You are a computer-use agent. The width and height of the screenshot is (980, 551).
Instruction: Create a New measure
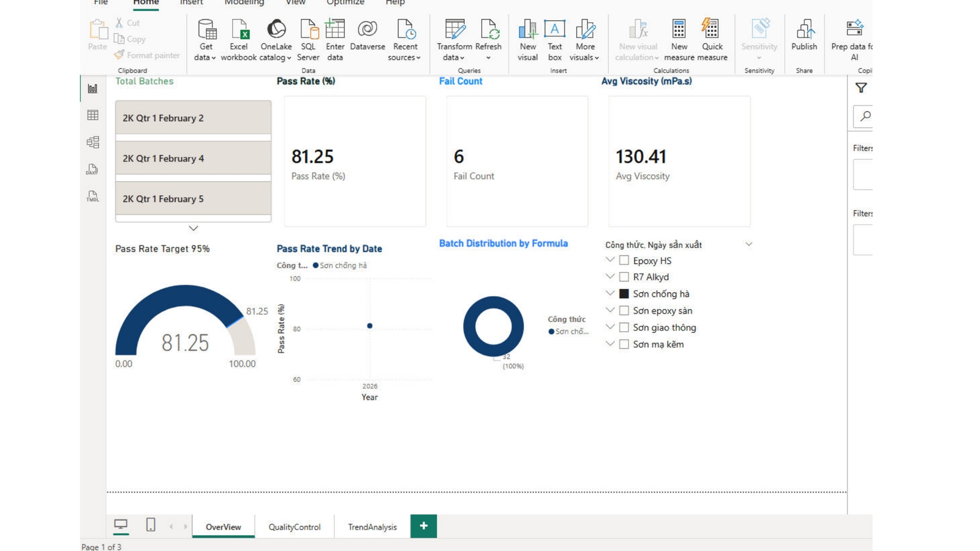pyautogui.click(x=679, y=40)
